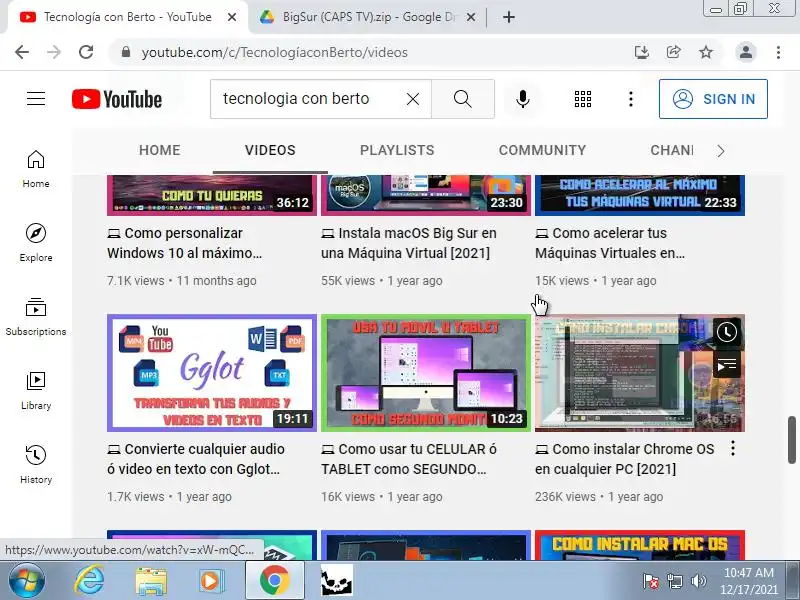Go back with browser back arrow
Screen dimensions: 800x600
[22, 52]
